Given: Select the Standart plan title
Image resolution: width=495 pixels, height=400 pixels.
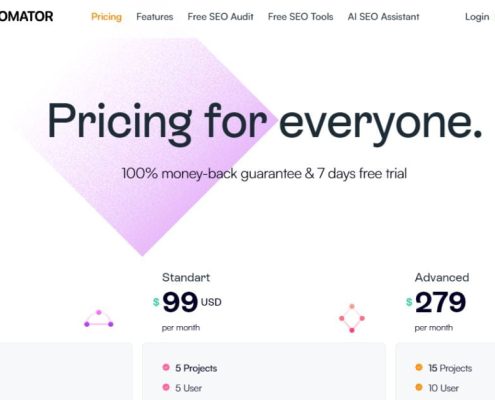Looking at the screenshot, I should [186, 277].
